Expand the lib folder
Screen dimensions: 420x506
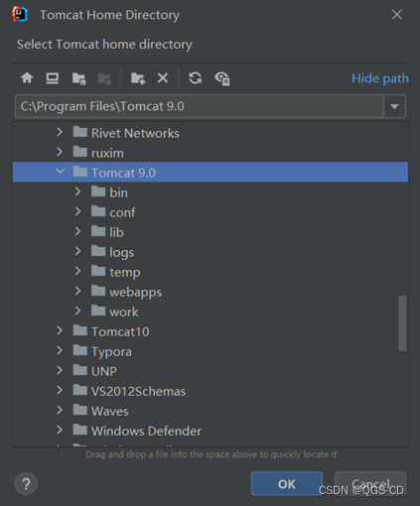(x=77, y=231)
